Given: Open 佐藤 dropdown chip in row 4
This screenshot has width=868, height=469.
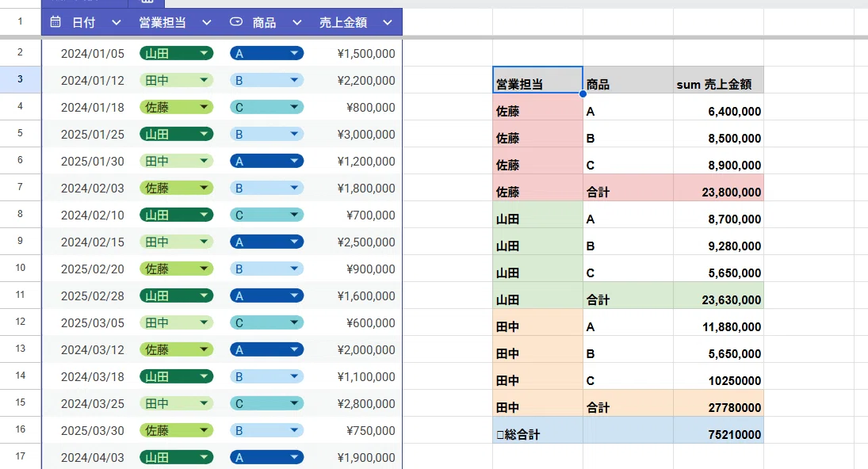Looking at the screenshot, I should point(176,107).
